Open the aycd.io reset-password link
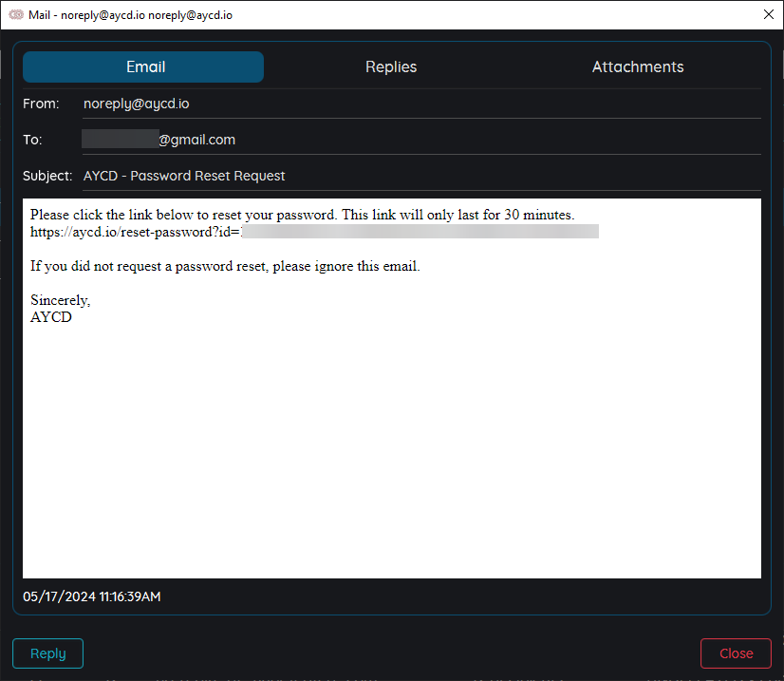784x681 pixels. pos(314,232)
